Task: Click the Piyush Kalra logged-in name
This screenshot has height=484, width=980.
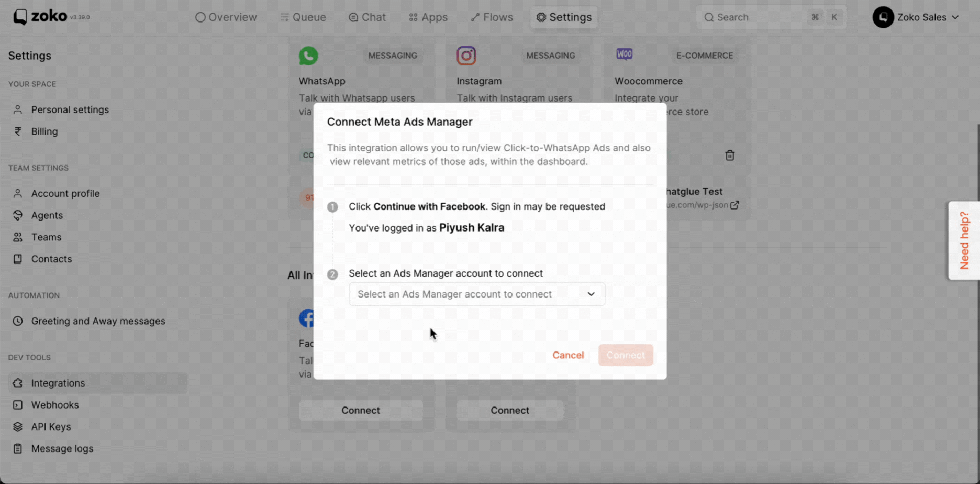Action: pyautogui.click(x=472, y=228)
